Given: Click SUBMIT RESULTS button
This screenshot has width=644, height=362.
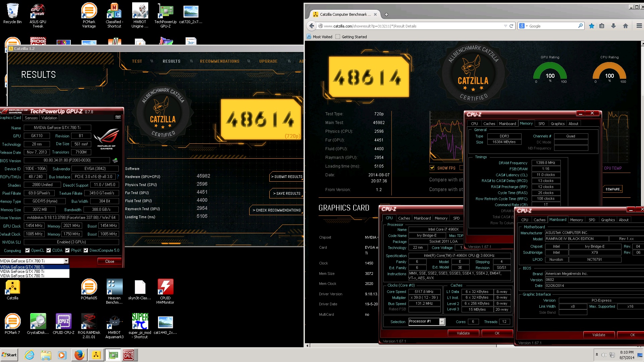Looking at the screenshot, I should (x=287, y=177).
